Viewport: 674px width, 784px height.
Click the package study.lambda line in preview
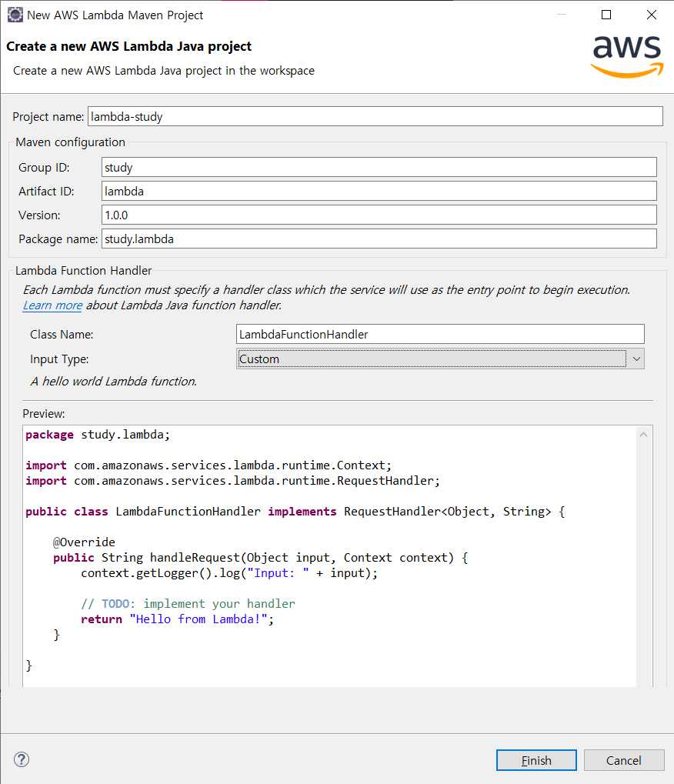pos(98,435)
